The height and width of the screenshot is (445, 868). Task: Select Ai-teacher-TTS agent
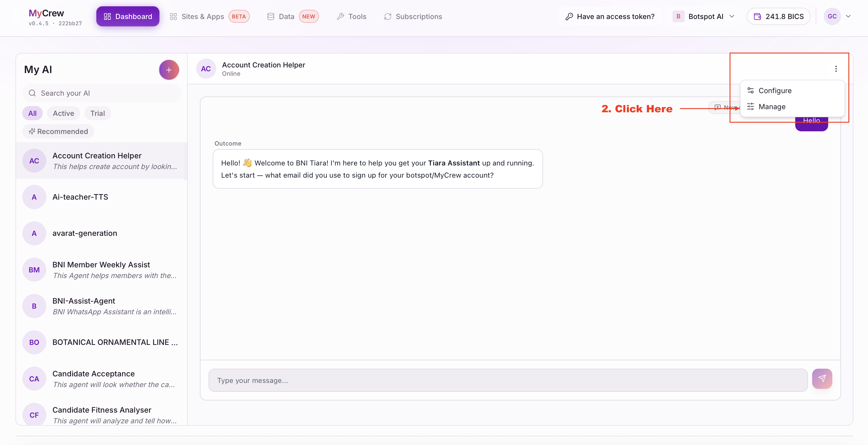coord(102,197)
